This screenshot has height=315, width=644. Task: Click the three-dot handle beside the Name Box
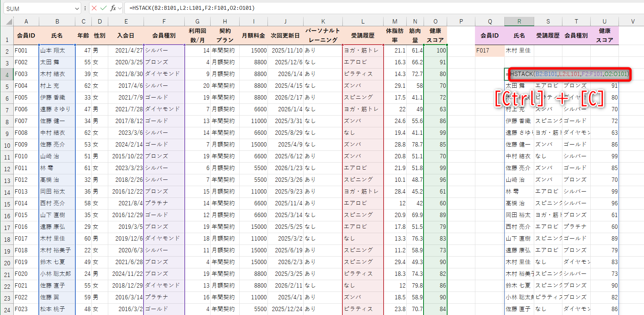[x=85, y=8]
